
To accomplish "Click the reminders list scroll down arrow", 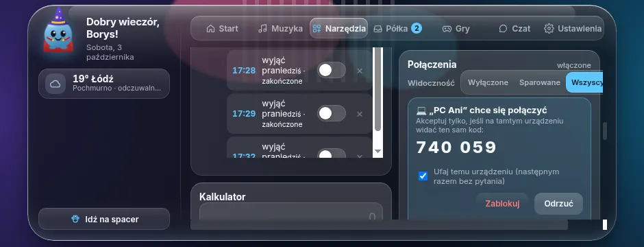I will 378,152.
